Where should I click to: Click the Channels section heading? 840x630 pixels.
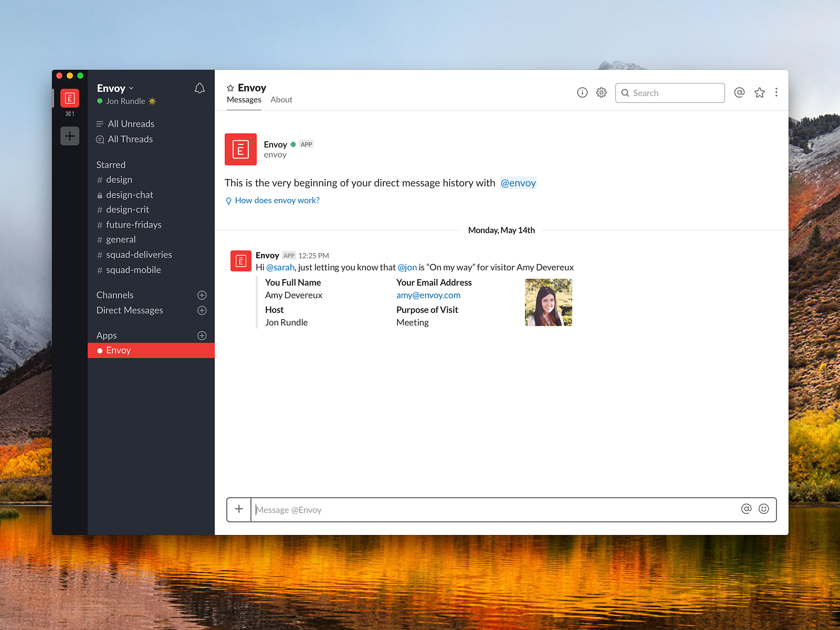(115, 295)
